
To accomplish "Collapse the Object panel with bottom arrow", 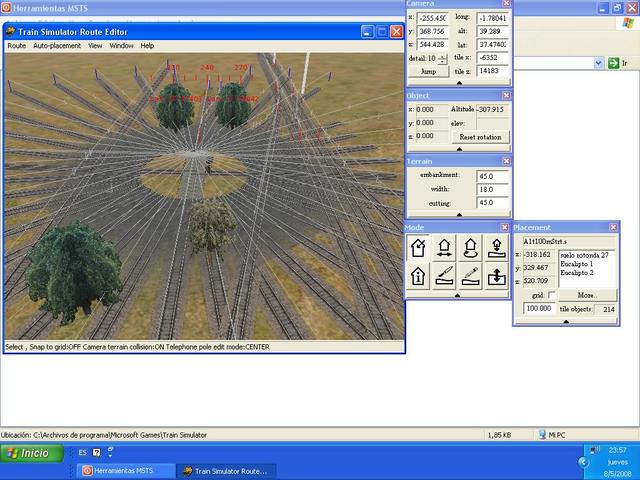I will [x=459, y=148].
